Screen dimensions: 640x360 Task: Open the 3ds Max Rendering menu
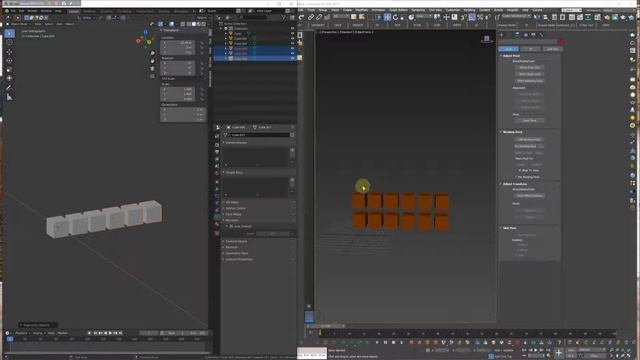pos(418,10)
